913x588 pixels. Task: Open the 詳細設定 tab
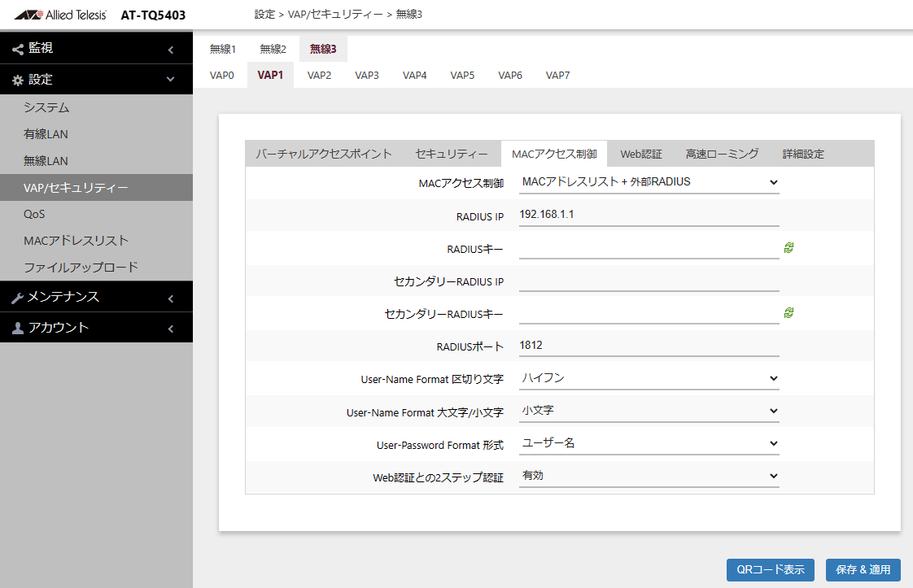[x=803, y=154]
